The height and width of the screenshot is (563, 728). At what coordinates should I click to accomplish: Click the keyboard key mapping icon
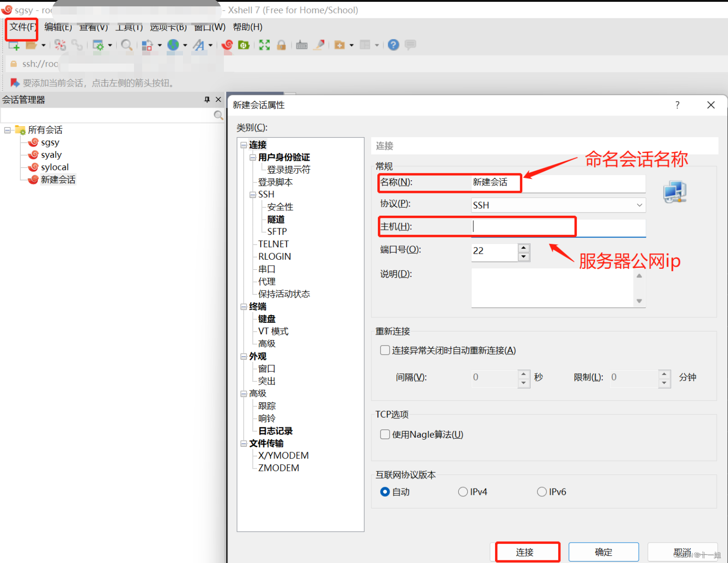click(302, 45)
